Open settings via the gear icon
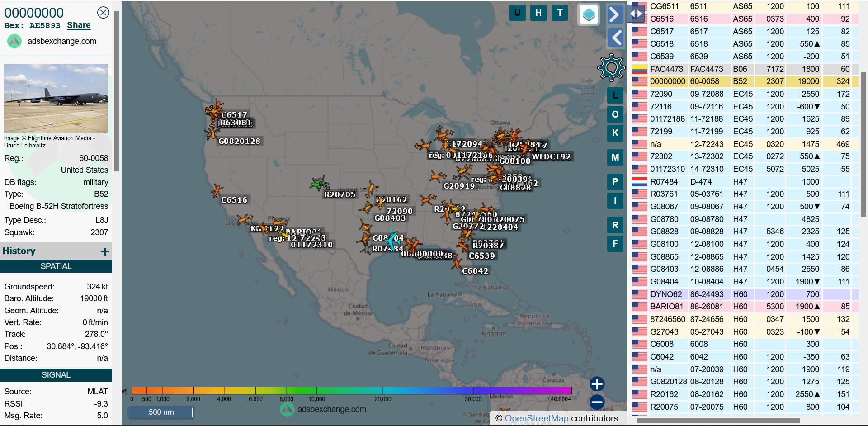 (x=611, y=68)
